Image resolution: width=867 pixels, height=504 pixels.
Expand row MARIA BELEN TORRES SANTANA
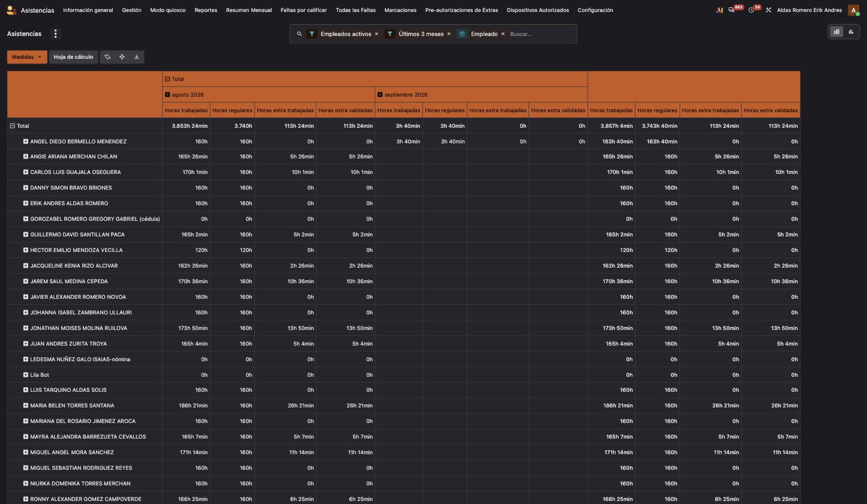26,406
